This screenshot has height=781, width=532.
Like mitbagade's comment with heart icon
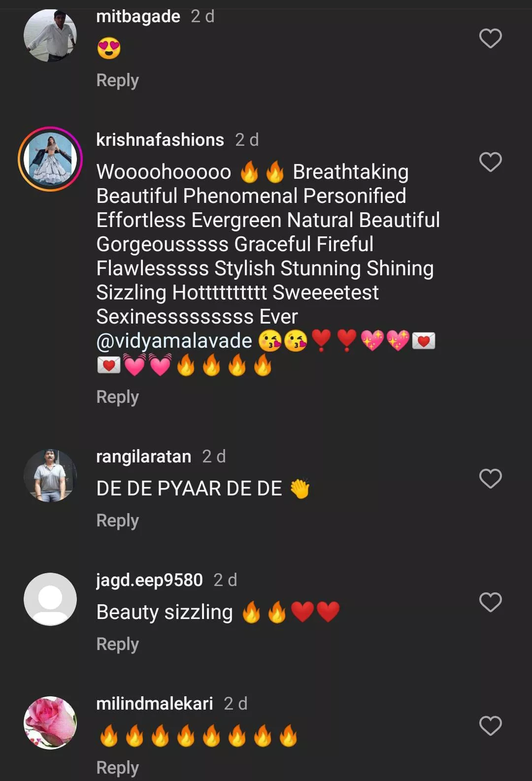click(x=490, y=38)
